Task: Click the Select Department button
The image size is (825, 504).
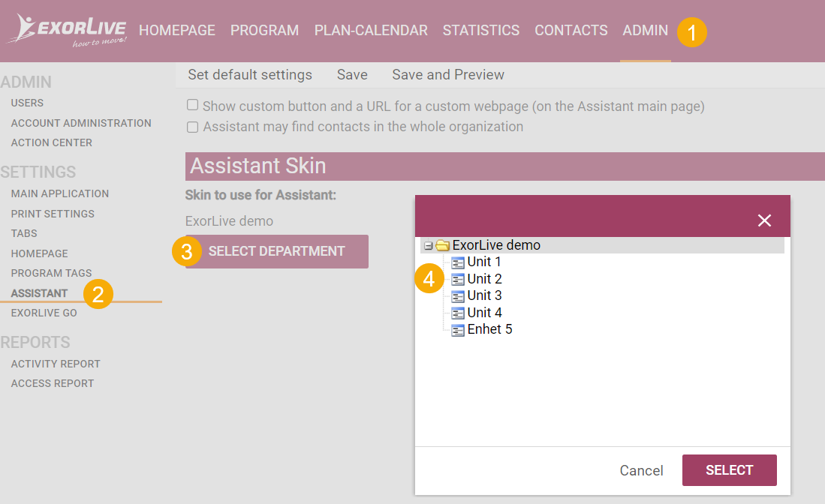Action: pos(277,251)
